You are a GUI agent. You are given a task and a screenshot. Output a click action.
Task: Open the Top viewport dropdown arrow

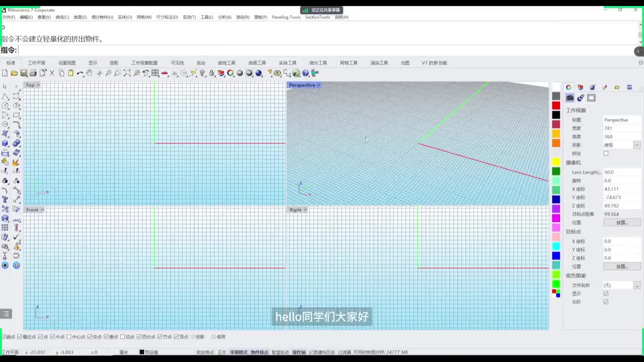click(38, 85)
